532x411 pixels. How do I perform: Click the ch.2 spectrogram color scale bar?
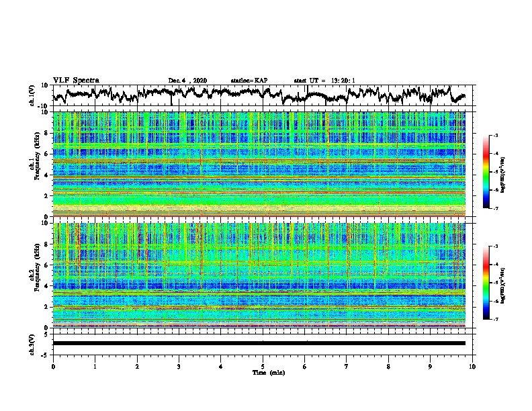pos(486,283)
